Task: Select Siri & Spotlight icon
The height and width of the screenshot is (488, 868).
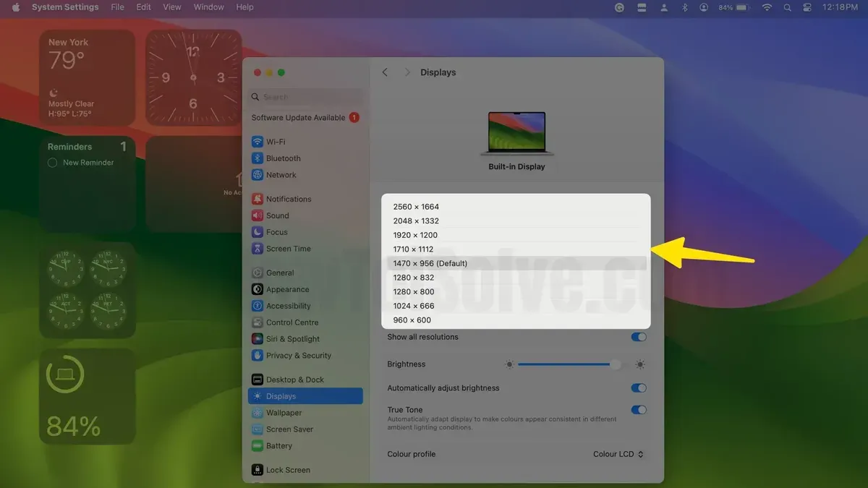Action: pyautogui.click(x=257, y=339)
